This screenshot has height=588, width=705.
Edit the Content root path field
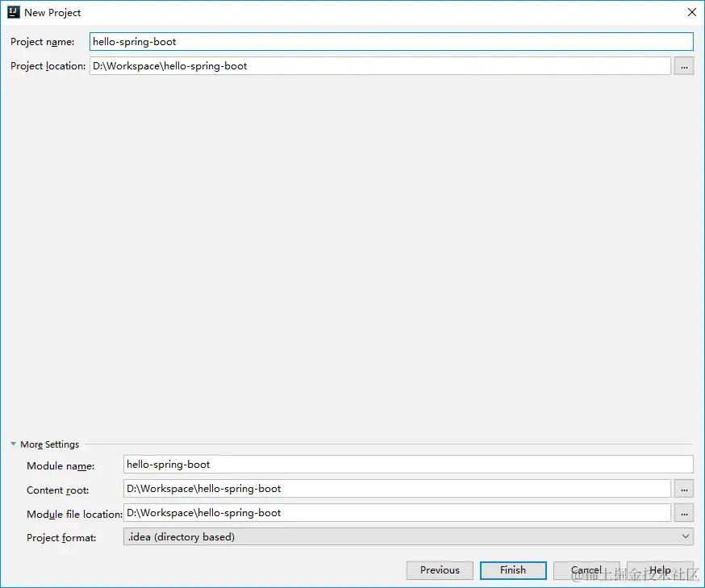[397, 488]
